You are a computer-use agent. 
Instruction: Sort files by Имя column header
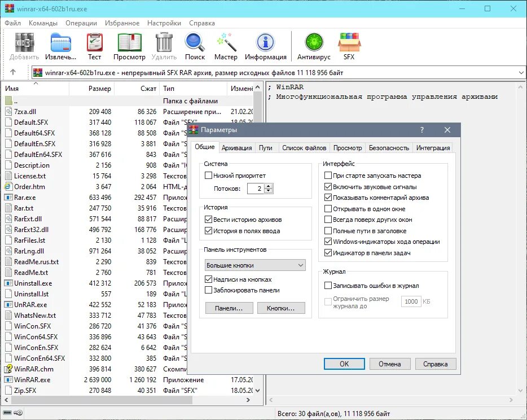36,89
